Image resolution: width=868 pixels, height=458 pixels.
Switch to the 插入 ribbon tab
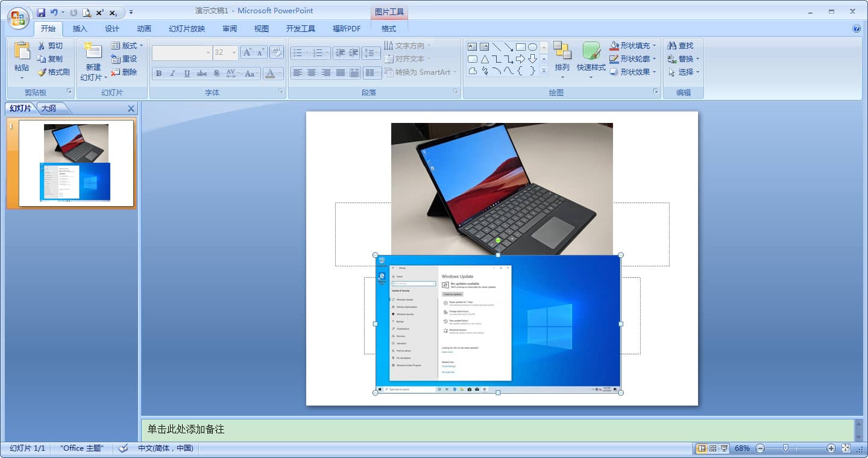pyautogui.click(x=80, y=28)
